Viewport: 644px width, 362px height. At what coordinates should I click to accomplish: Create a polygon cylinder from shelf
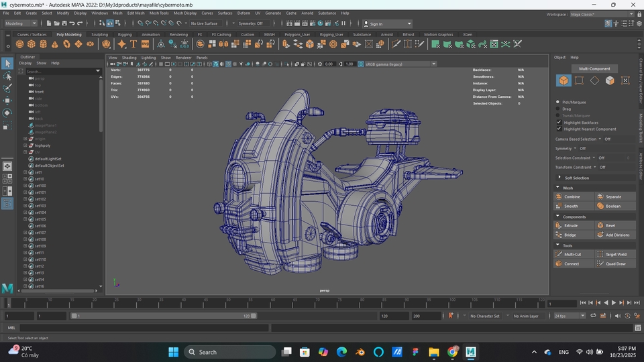click(43, 44)
